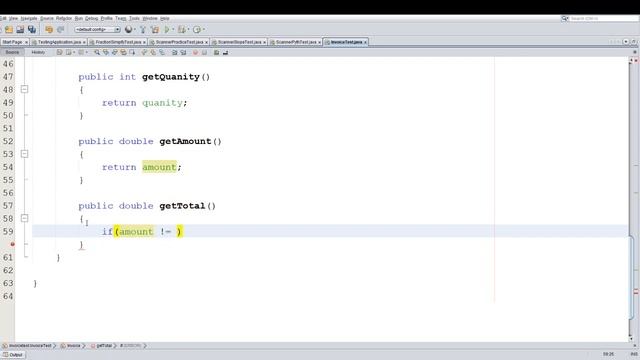Image resolution: width=640 pixels, height=360 pixels.
Task: Click Find Previous Occurrence icon in editor toolbar
Action: (106, 52)
